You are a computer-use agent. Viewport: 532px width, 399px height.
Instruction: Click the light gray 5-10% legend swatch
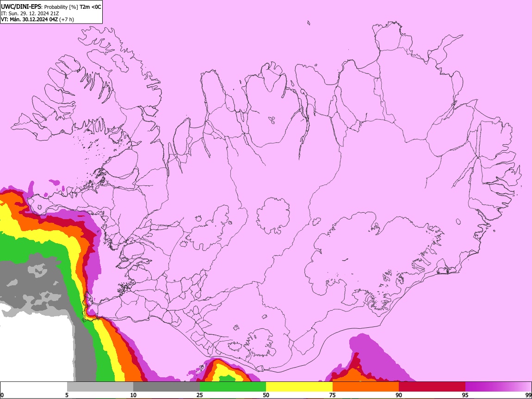[x=100, y=387]
